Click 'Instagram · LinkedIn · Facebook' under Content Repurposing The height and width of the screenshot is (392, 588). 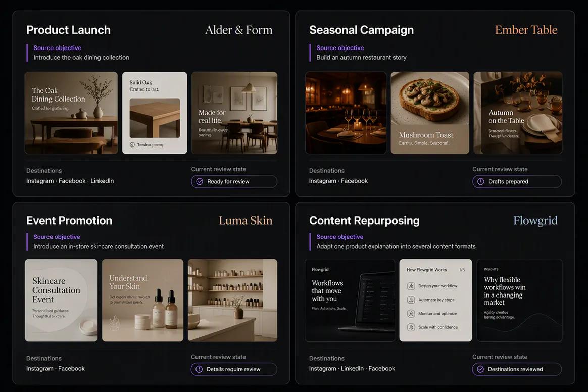[x=352, y=368]
